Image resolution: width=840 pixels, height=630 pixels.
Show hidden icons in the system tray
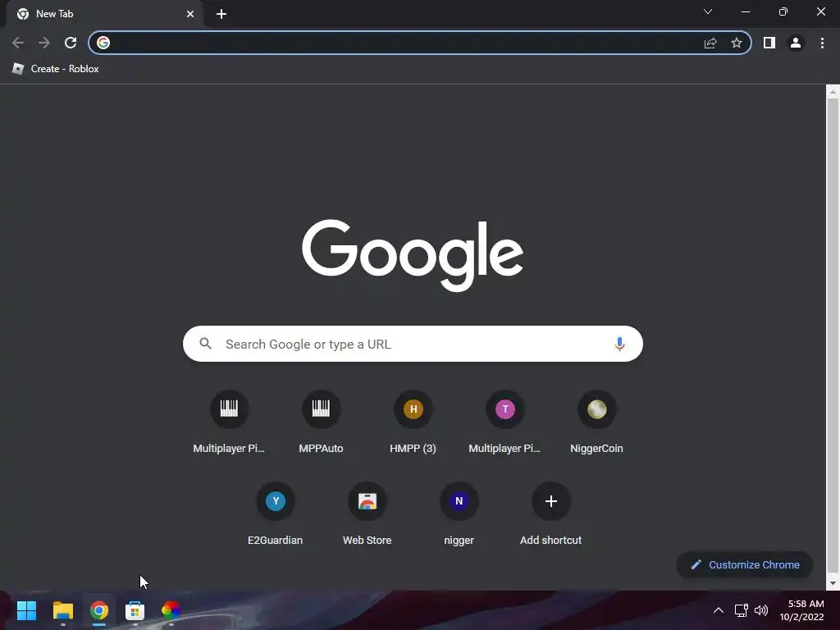pos(719,610)
